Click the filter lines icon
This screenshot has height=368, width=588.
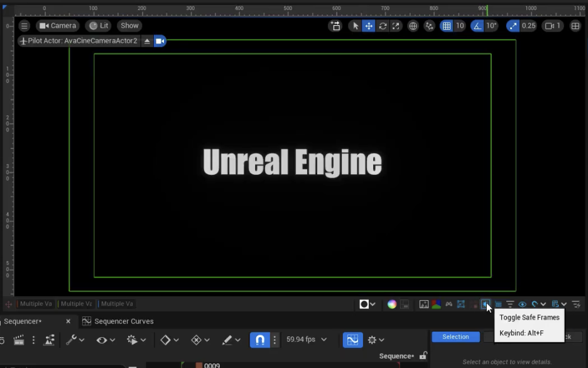click(x=510, y=304)
